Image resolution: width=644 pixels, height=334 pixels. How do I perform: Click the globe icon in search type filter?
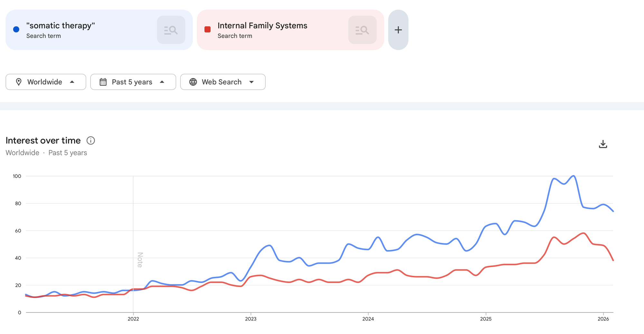click(193, 82)
